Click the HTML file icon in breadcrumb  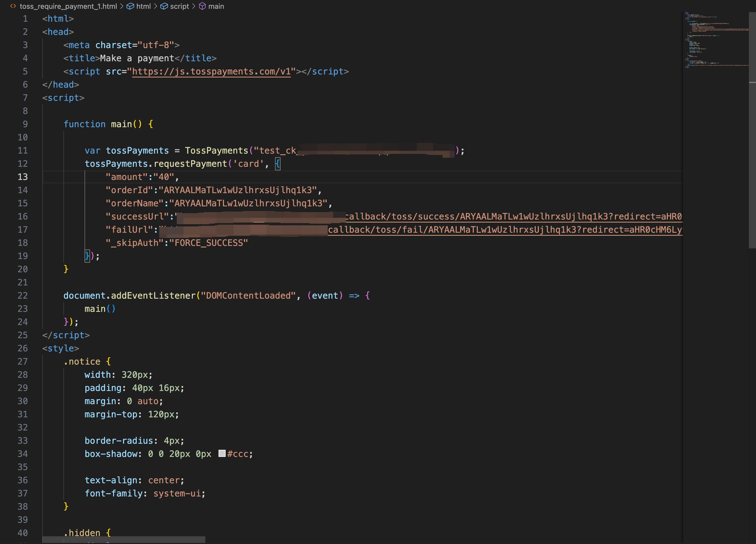13,6
